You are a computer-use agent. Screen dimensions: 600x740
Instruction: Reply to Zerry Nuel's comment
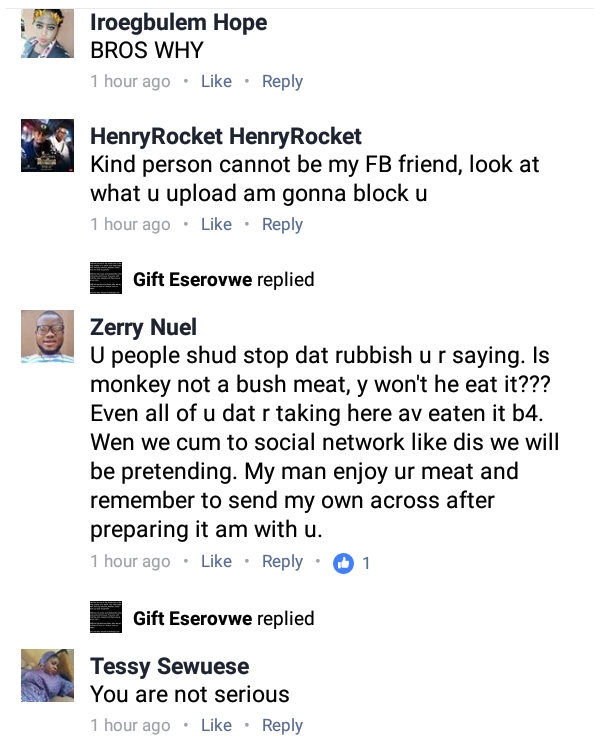point(282,562)
